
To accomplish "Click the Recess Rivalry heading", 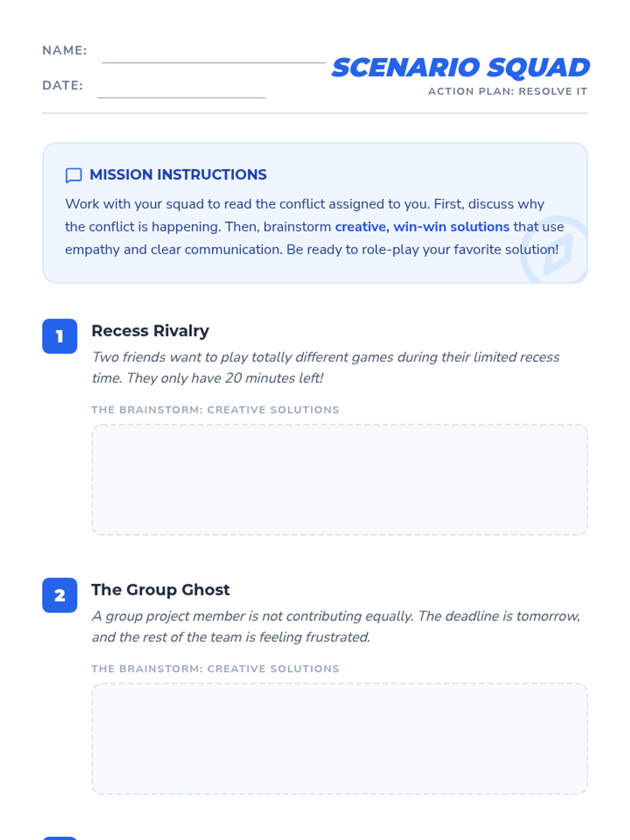I will pyautogui.click(x=150, y=331).
